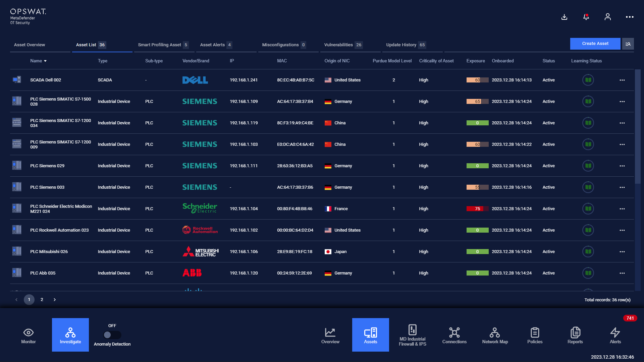Image resolution: width=644 pixels, height=362 pixels.
Task: Go to page 2
Action: (42, 300)
